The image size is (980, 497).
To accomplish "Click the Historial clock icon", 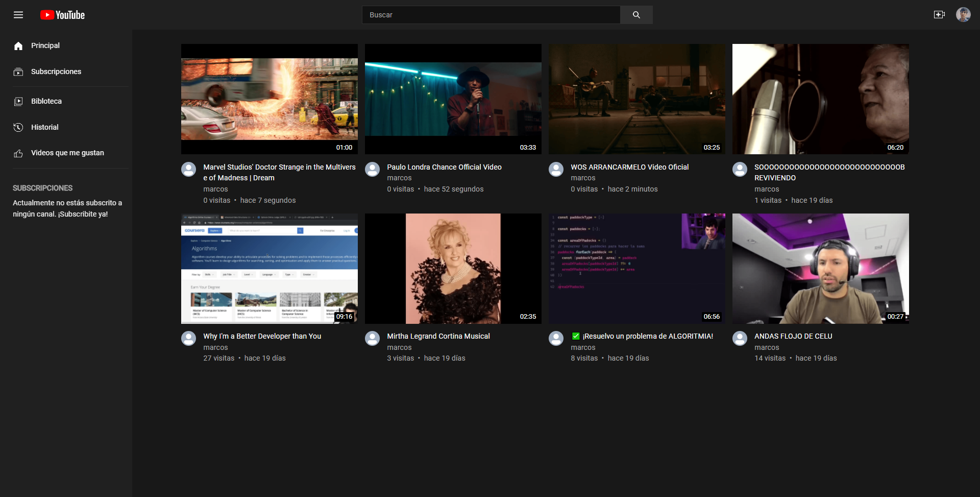I will 18,127.
